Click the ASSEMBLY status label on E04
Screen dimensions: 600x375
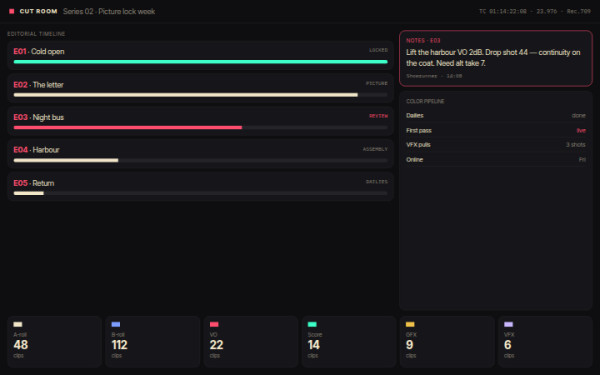(375, 149)
